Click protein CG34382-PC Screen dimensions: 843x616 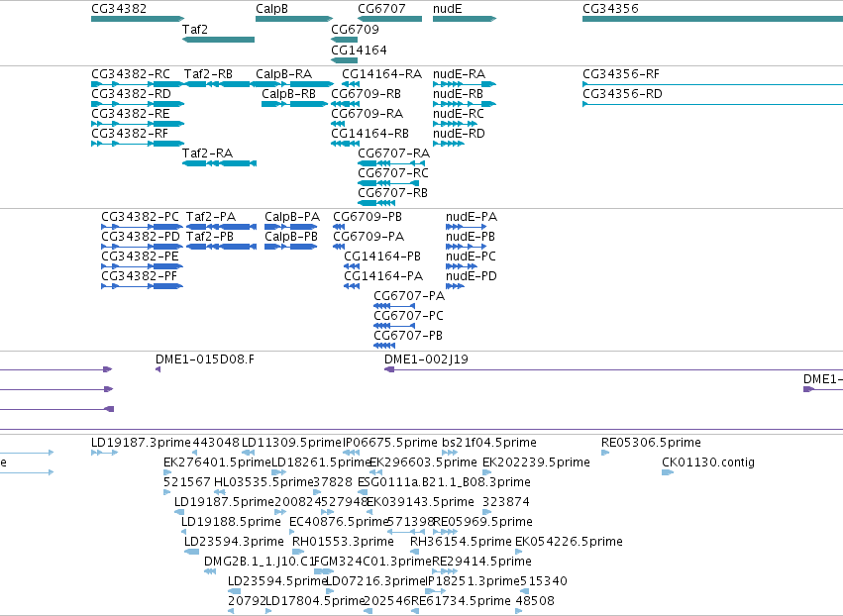[x=142, y=227]
